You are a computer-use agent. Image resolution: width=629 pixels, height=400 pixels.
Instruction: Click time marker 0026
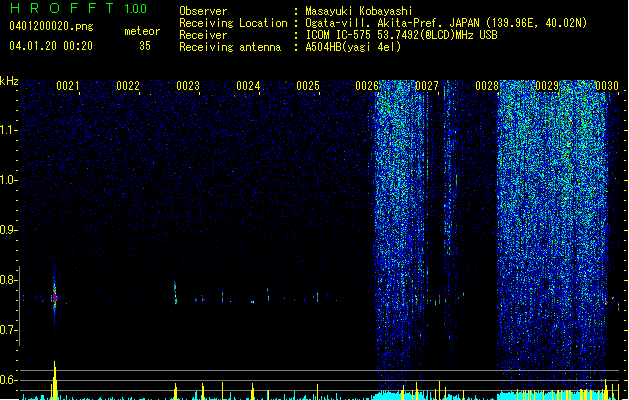click(367, 85)
